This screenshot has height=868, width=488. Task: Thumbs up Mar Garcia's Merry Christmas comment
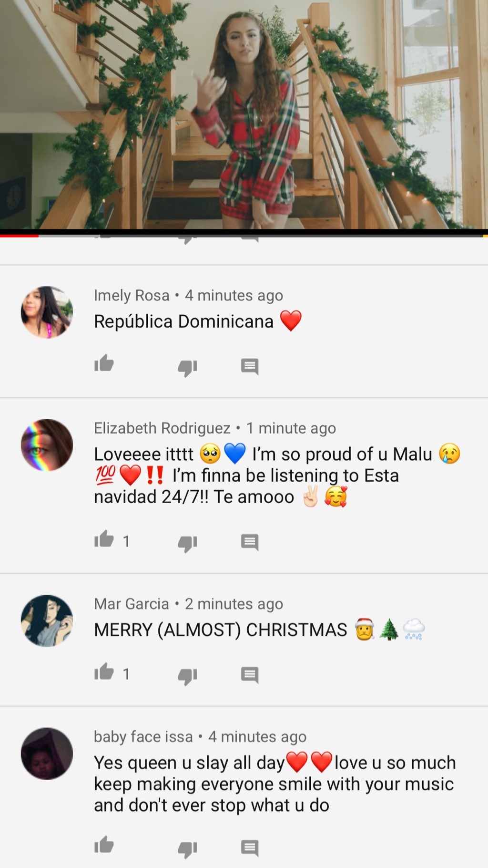point(104,672)
